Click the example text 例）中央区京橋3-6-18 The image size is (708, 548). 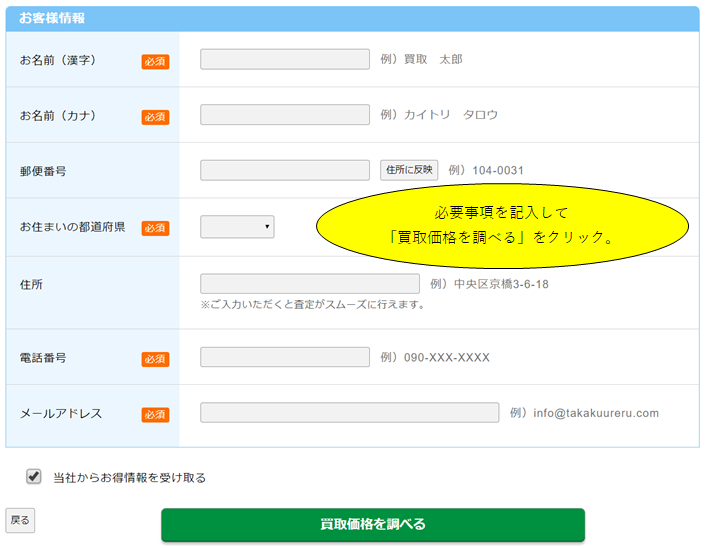click(x=489, y=284)
